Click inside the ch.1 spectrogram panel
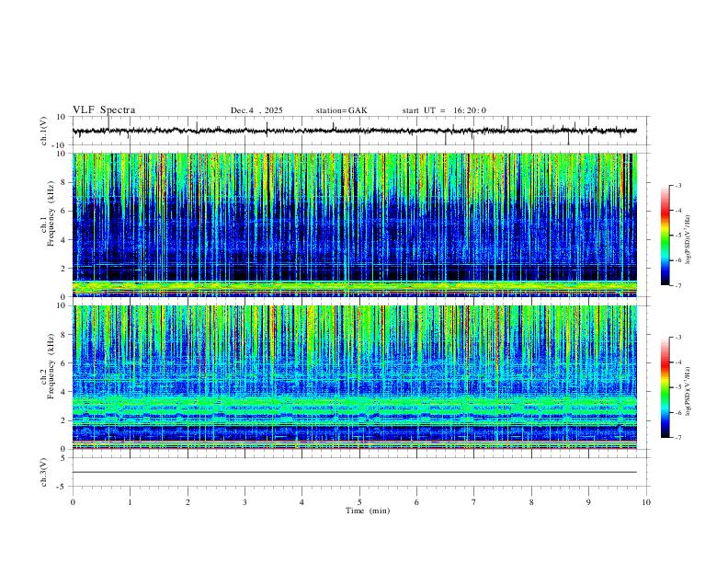 point(354,224)
